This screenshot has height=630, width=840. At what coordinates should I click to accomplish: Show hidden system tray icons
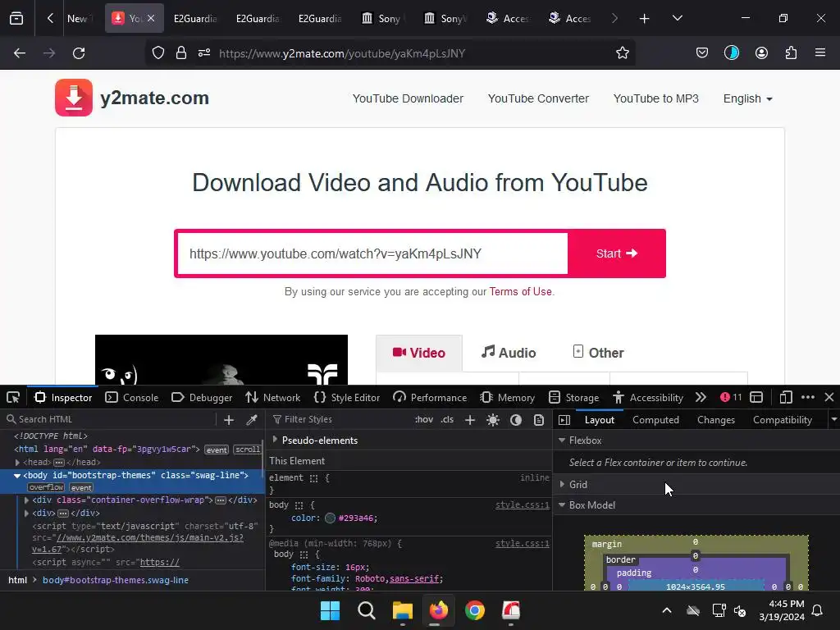tap(666, 610)
